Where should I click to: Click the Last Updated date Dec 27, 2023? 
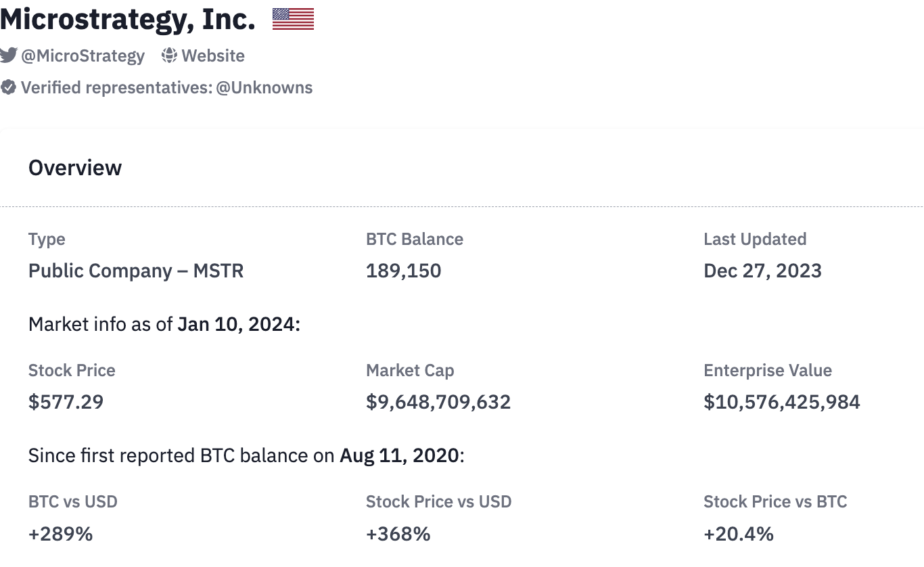pyautogui.click(x=762, y=271)
